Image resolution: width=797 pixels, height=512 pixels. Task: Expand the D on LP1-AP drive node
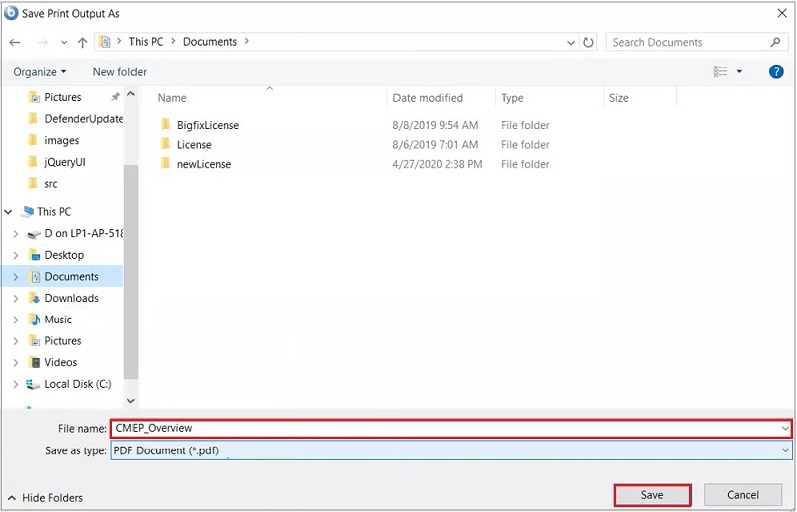click(16, 234)
